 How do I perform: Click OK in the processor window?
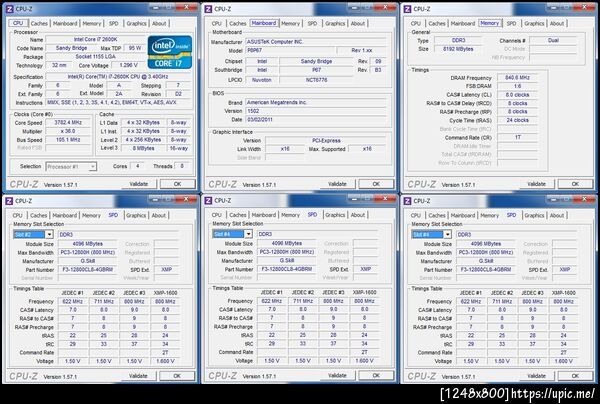click(x=178, y=184)
